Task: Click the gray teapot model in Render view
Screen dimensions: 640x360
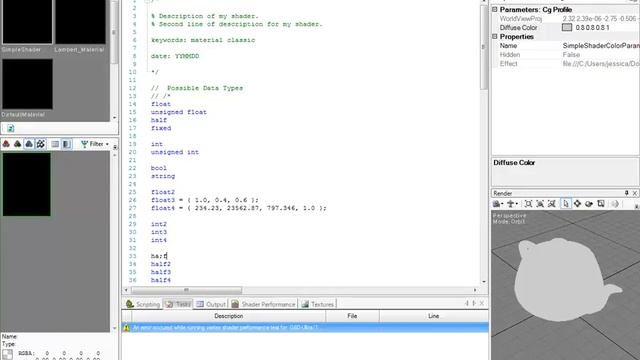Action: coord(559,280)
